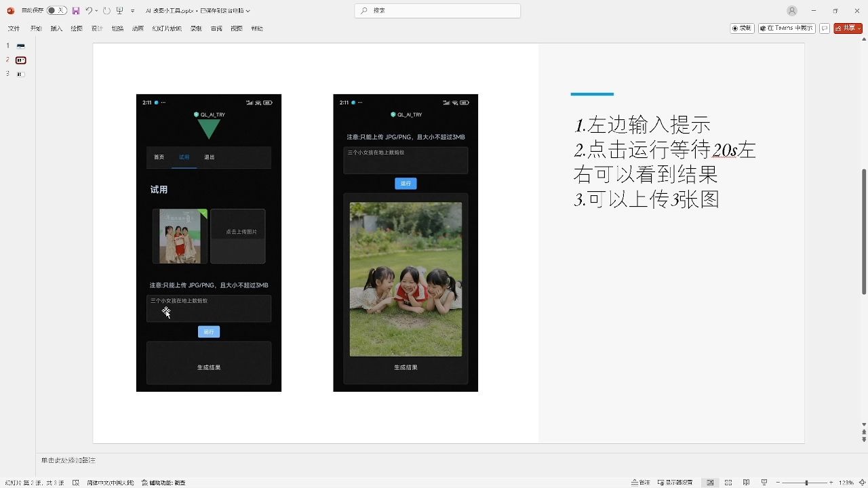Screen dimensions: 868x488
Task: Click the 123% zoom level value
Action: pos(846,483)
